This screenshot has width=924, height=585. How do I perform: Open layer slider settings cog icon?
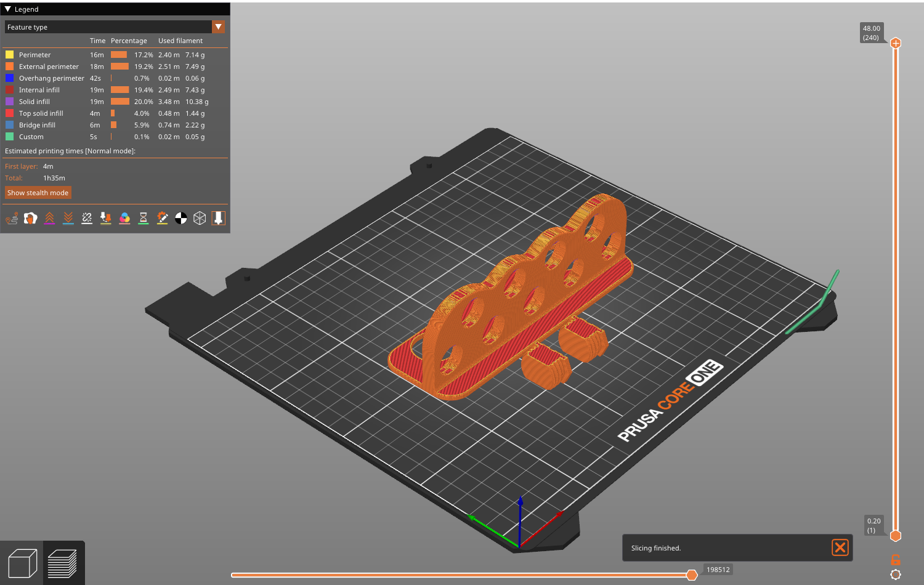pos(896,575)
